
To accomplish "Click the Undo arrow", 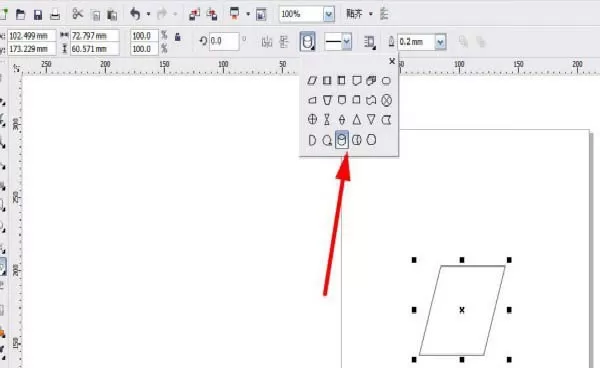I will tap(135, 14).
